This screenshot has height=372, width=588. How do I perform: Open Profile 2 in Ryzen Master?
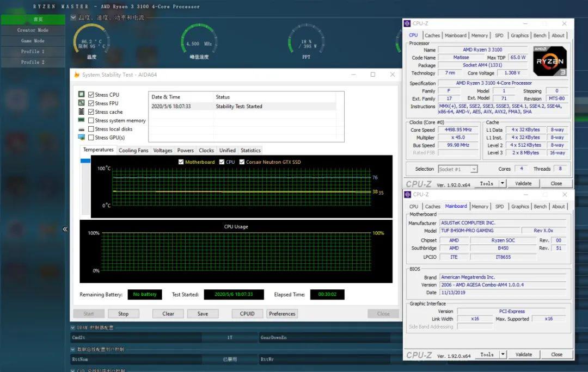33,62
